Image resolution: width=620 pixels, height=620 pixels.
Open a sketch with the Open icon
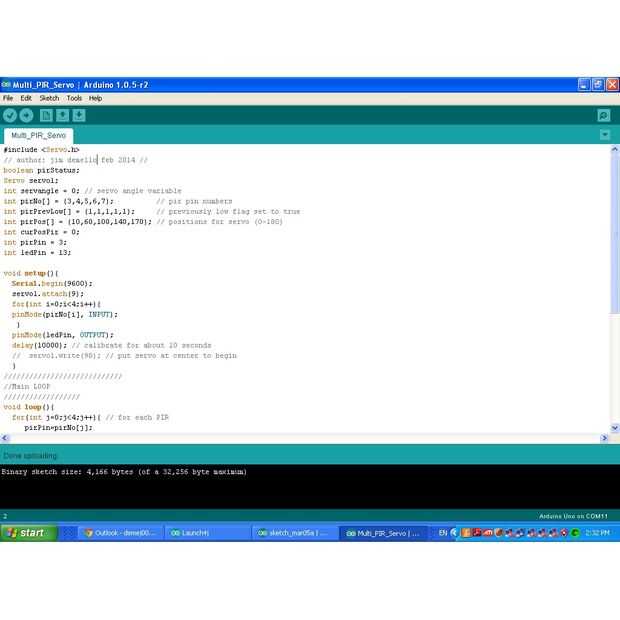click(x=62, y=115)
